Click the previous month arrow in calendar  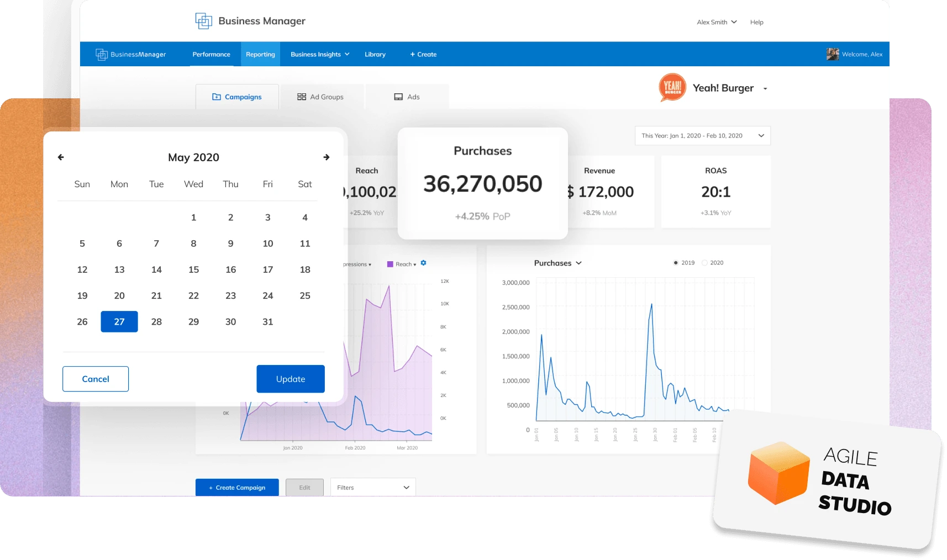point(61,157)
